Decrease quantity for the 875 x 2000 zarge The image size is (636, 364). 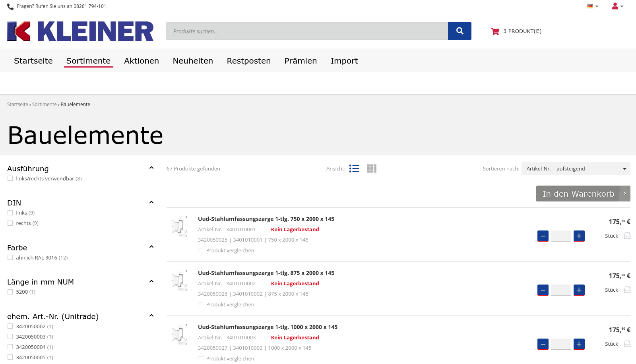pos(543,290)
